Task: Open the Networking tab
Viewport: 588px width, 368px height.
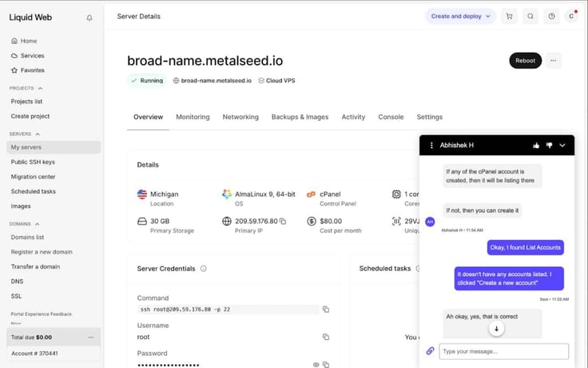Action: (240, 117)
